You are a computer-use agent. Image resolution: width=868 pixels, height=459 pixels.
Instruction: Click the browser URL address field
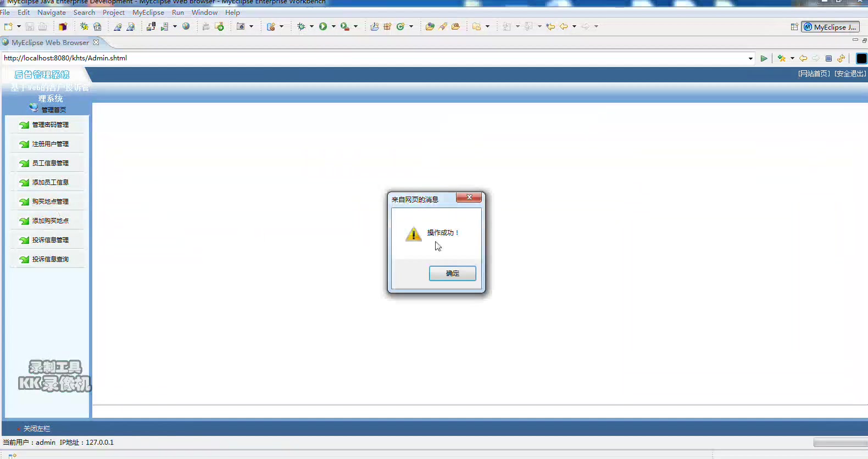(374, 58)
